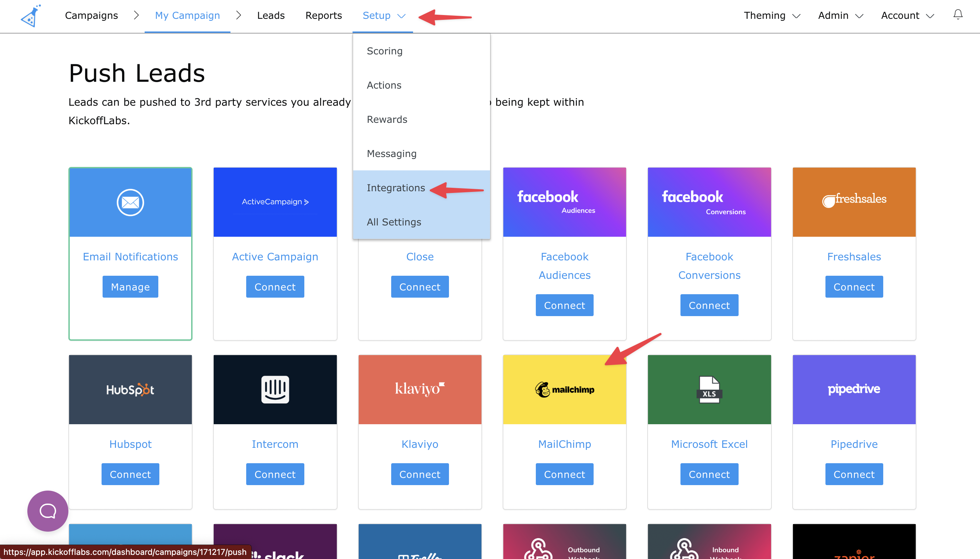Connect the Close integration

[420, 286]
